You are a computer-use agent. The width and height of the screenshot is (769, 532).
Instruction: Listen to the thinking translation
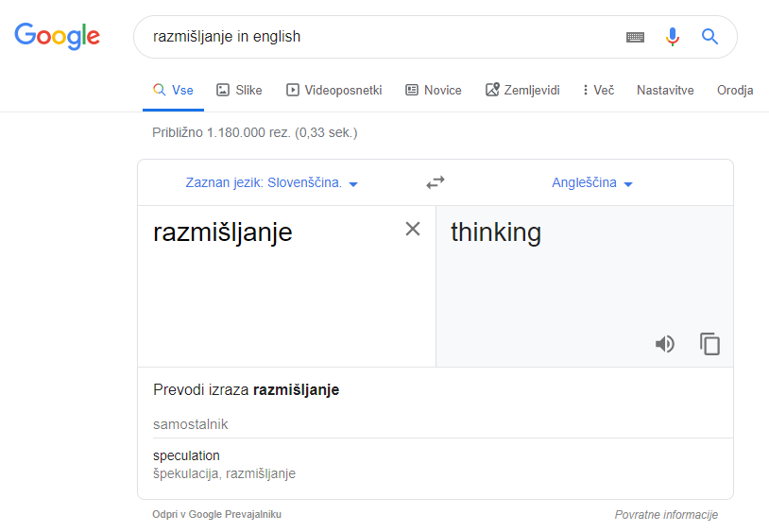click(x=664, y=344)
